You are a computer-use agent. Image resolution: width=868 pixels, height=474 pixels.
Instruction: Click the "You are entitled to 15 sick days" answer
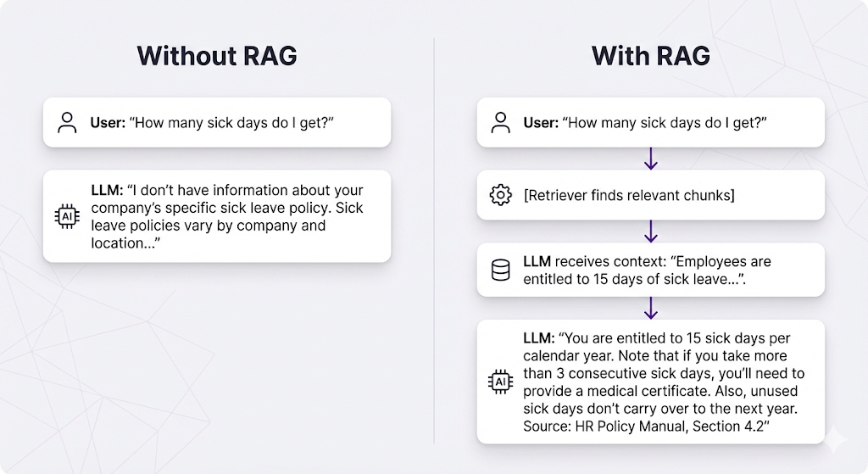[661, 355]
